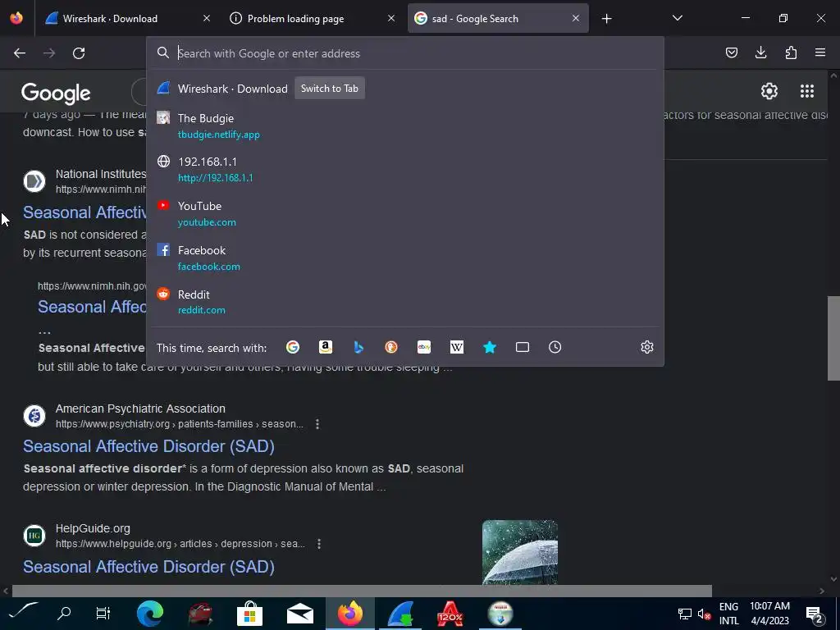Open the three-dot menu for the psychiatry.org result
Screen dimensions: 840x630
coord(317,424)
